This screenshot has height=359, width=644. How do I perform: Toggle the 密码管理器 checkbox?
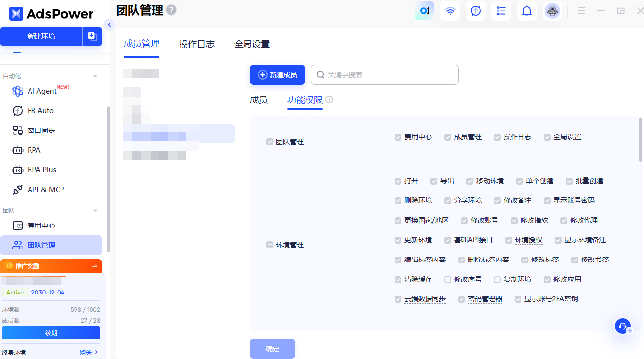pyautogui.click(x=461, y=299)
